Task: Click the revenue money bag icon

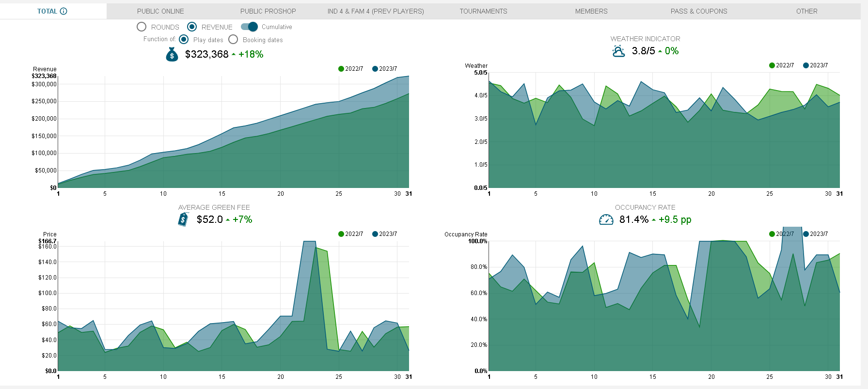Action: coord(172,54)
